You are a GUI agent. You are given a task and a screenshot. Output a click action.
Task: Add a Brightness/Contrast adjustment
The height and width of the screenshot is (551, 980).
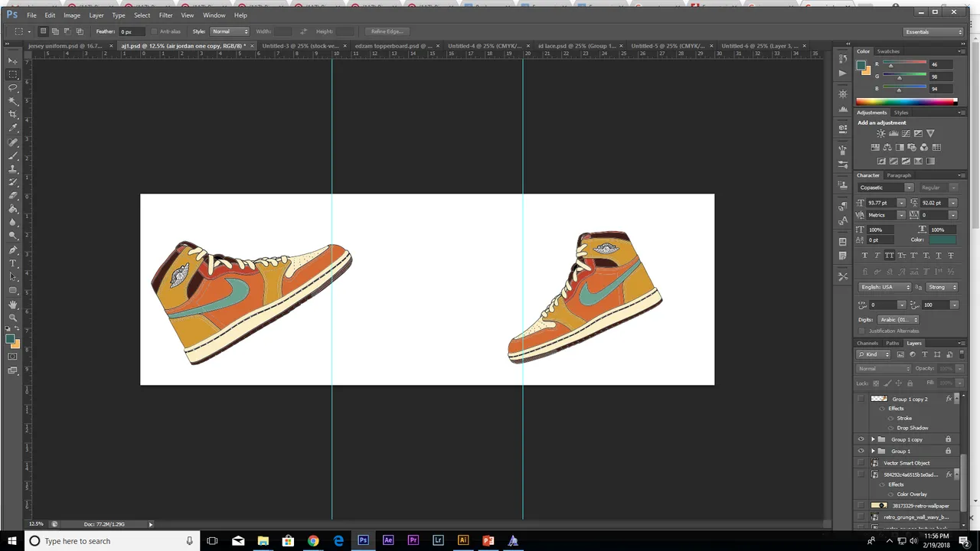881,133
